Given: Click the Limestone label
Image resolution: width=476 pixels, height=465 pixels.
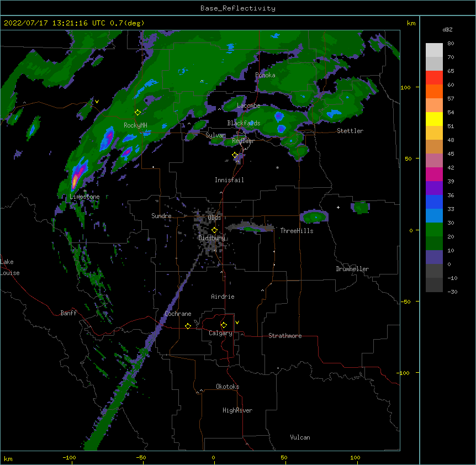Looking at the screenshot, I should pyautogui.click(x=84, y=197).
